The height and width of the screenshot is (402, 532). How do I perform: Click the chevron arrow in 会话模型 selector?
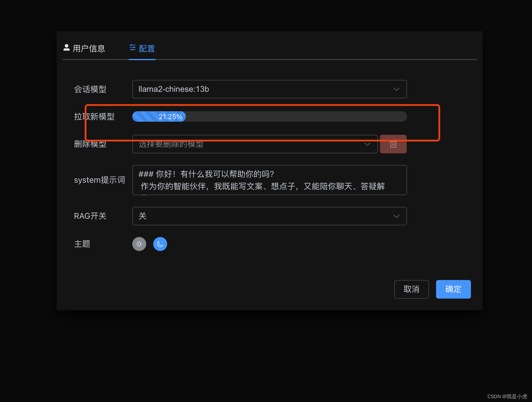396,89
